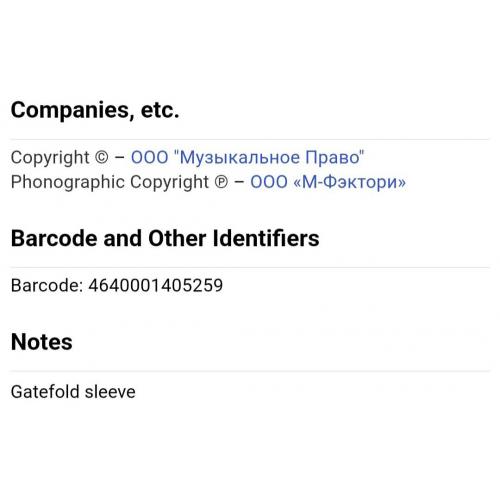Click the ℗ phonographic symbol

tap(221, 182)
